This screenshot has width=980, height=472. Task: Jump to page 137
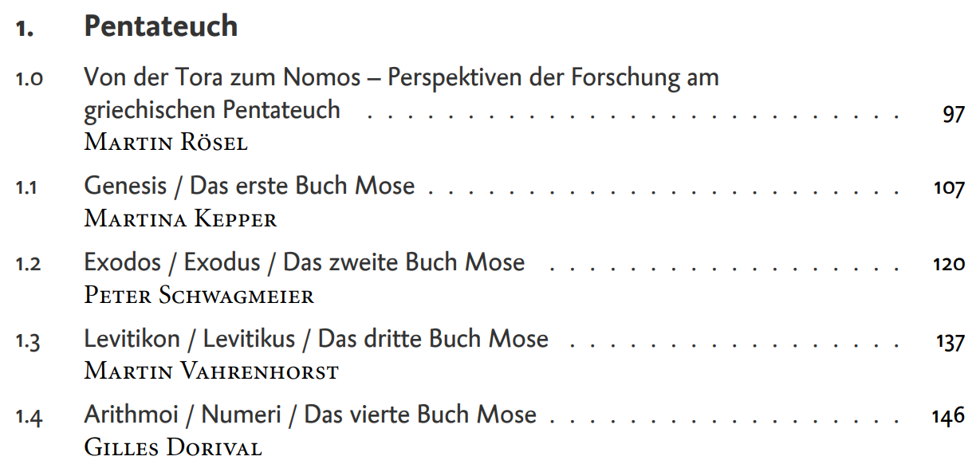coord(950,343)
